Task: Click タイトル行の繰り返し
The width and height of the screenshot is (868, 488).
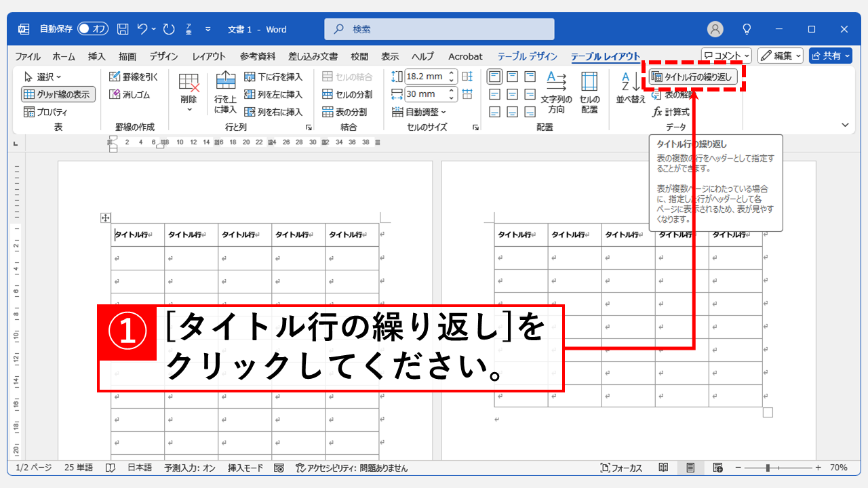Action: click(693, 77)
